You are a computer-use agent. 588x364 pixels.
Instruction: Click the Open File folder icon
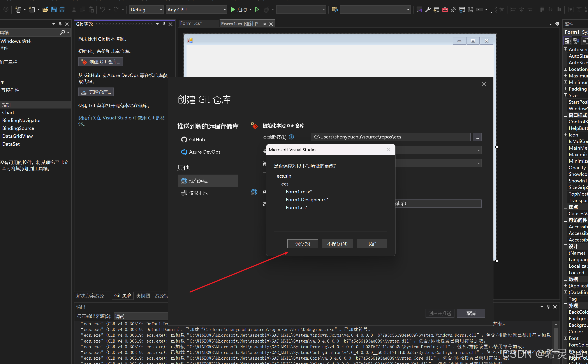coord(45,10)
